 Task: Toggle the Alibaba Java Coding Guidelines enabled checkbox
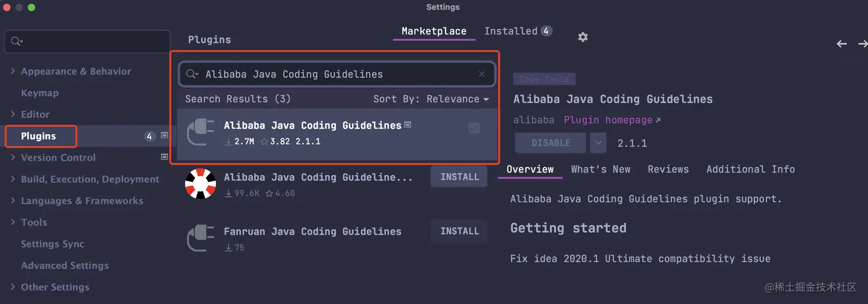tap(474, 128)
